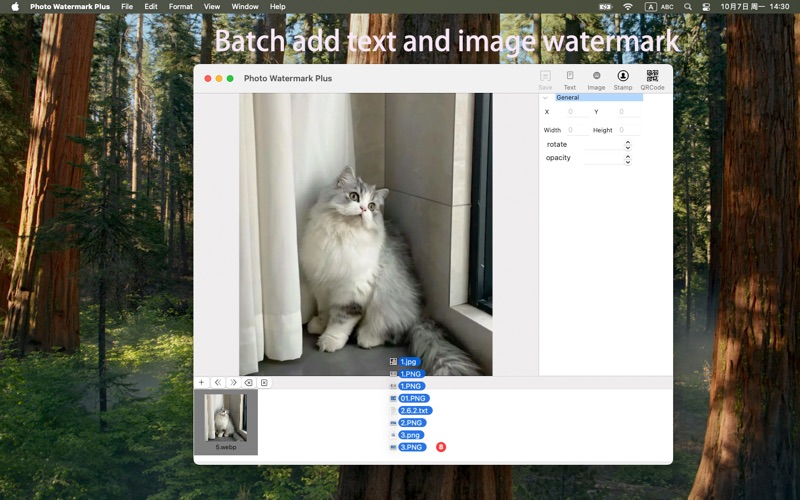Click the Width input field

(577, 130)
